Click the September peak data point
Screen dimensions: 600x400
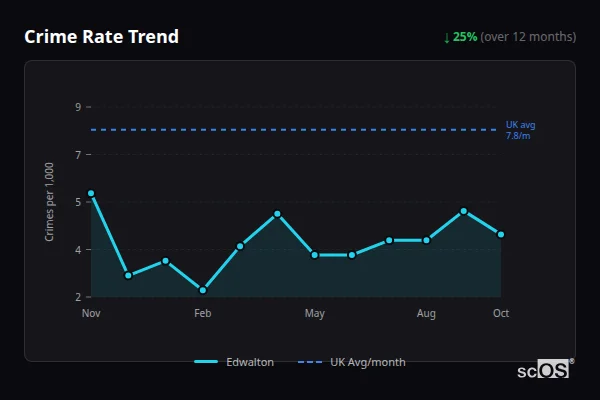click(464, 211)
